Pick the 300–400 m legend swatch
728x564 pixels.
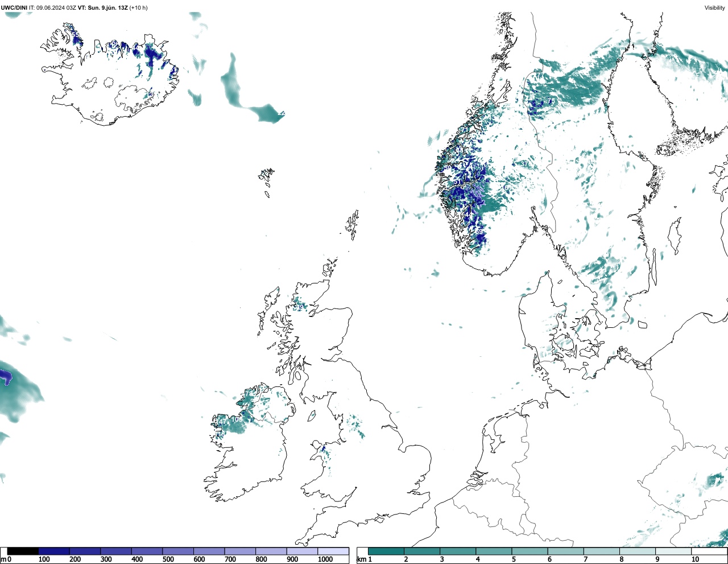pyautogui.click(x=116, y=551)
